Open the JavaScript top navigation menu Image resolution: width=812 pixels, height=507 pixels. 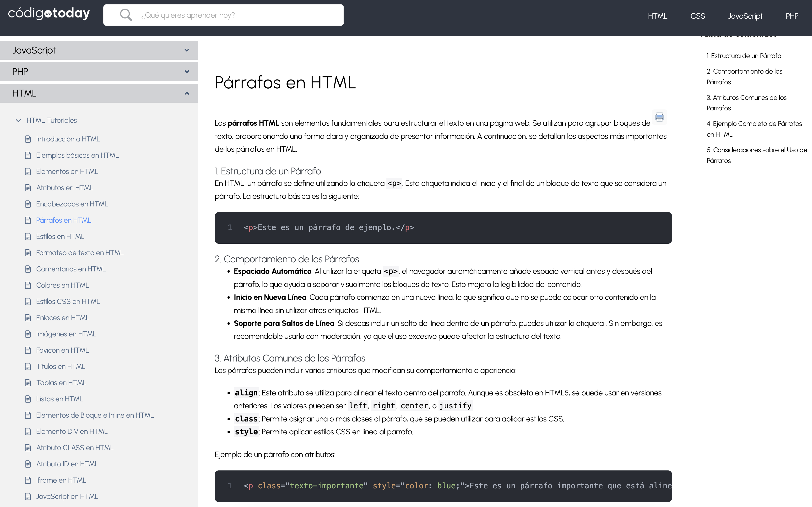pos(745,16)
